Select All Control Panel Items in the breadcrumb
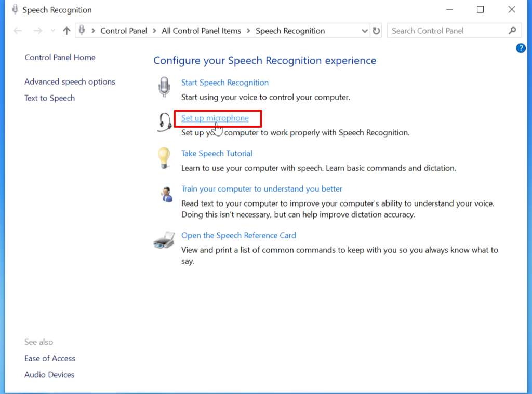Viewport: 532px width, 394px height. pos(201,31)
